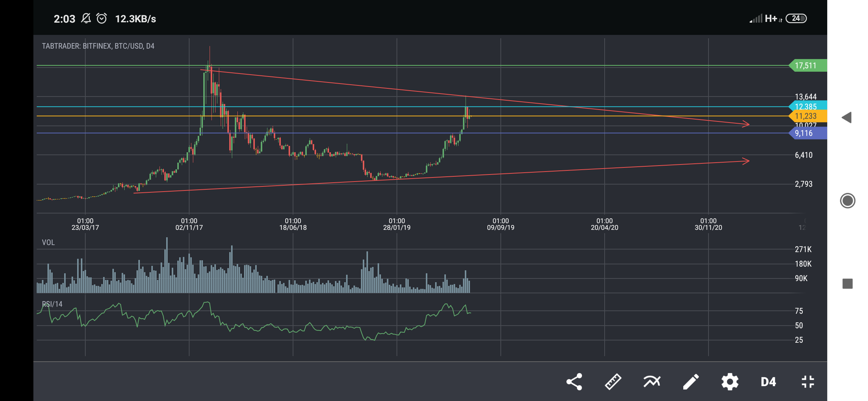Open the indicators chart icon
868x401 pixels.
(x=652, y=382)
